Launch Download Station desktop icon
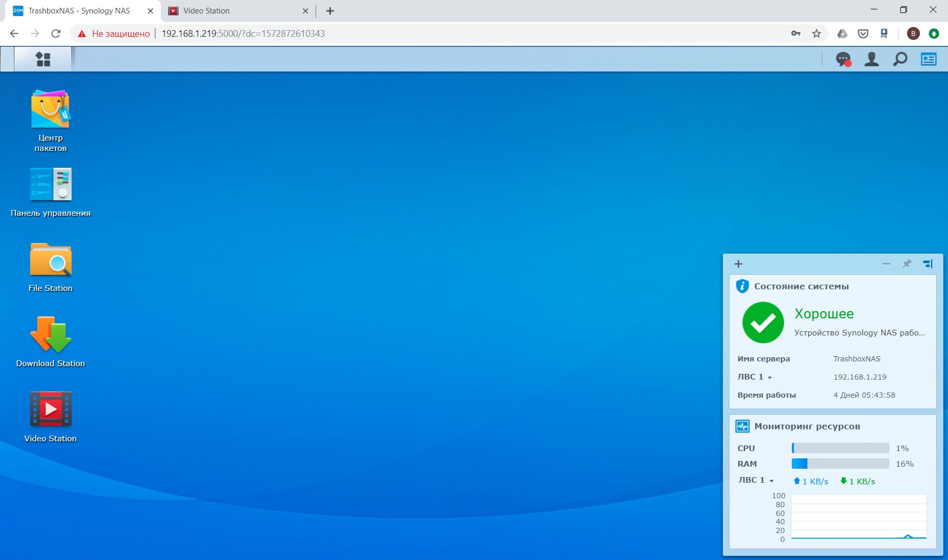Screen dimensions: 948x560 (50, 342)
